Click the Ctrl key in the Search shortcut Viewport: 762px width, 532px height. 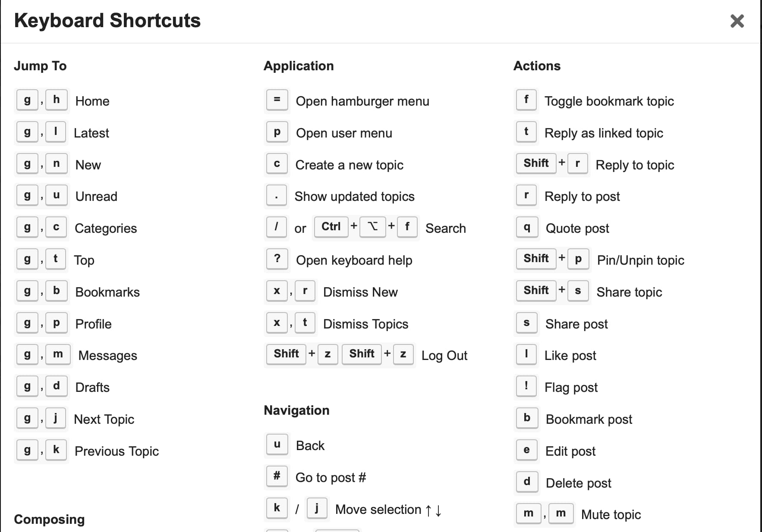tap(331, 227)
